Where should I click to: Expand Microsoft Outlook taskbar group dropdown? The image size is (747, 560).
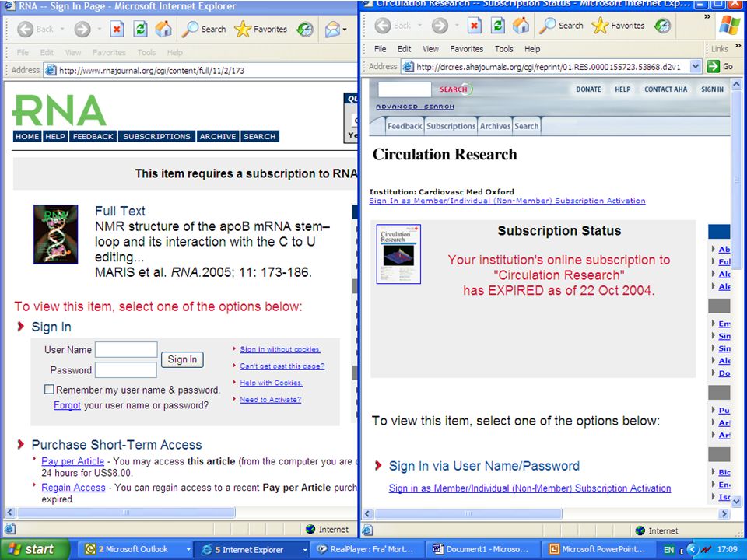click(188, 549)
